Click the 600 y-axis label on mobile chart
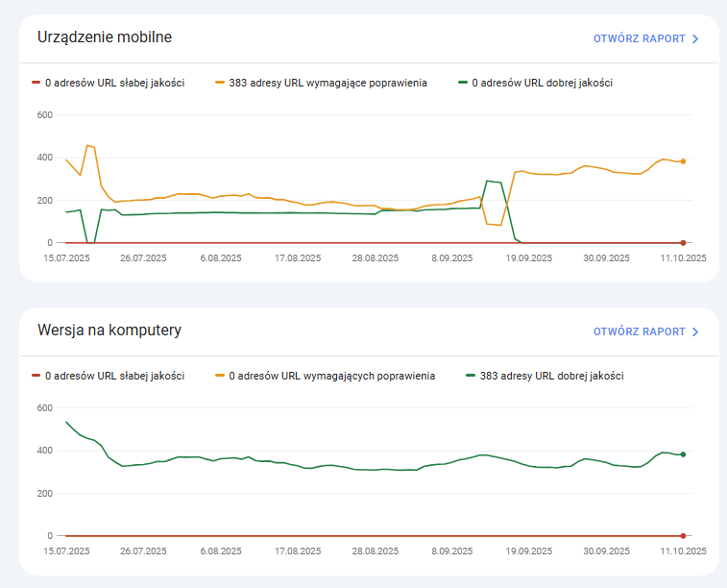 [44, 115]
